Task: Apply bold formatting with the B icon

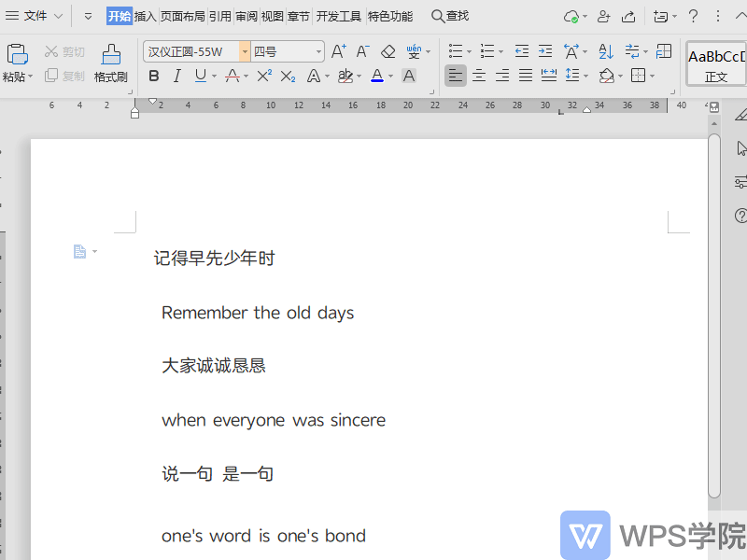Action: coord(153,76)
